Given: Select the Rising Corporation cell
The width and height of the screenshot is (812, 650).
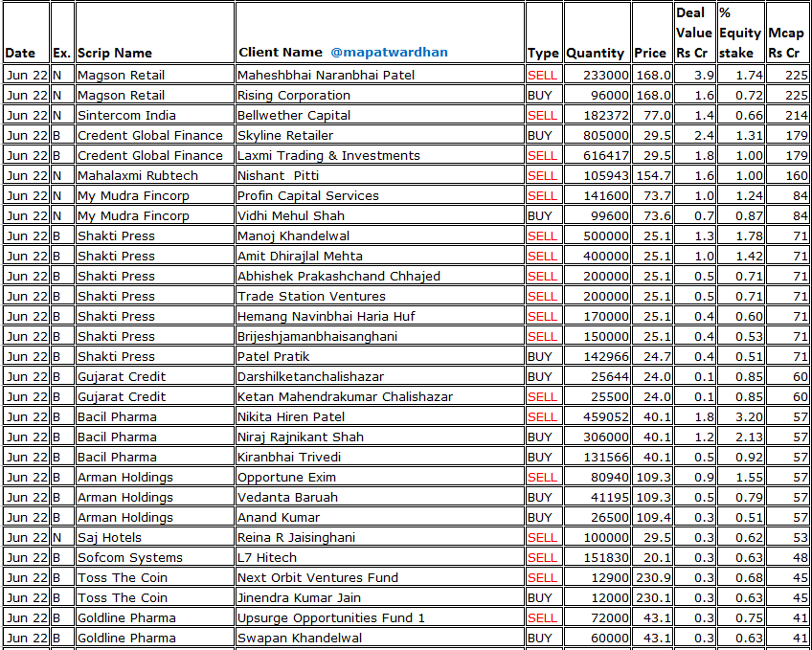Looking at the screenshot, I should tap(379, 95).
